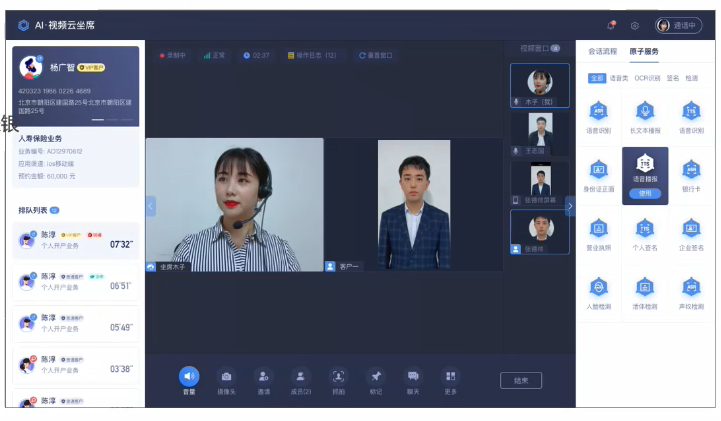Click the 排队列表 count badge

(x=54, y=210)
